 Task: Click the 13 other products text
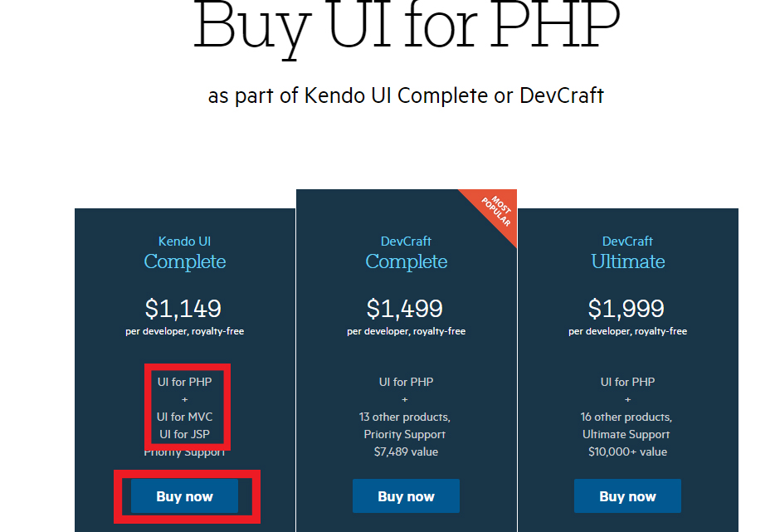406,417
